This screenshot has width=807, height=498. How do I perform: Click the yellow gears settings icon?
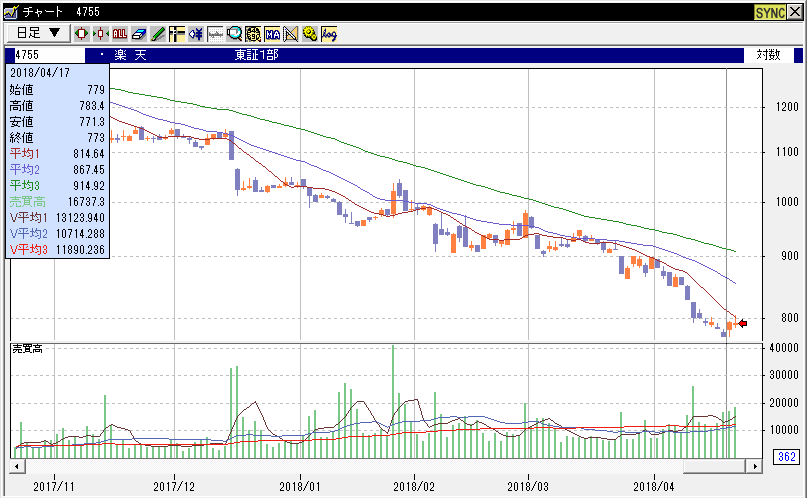[x=309, y=33]
